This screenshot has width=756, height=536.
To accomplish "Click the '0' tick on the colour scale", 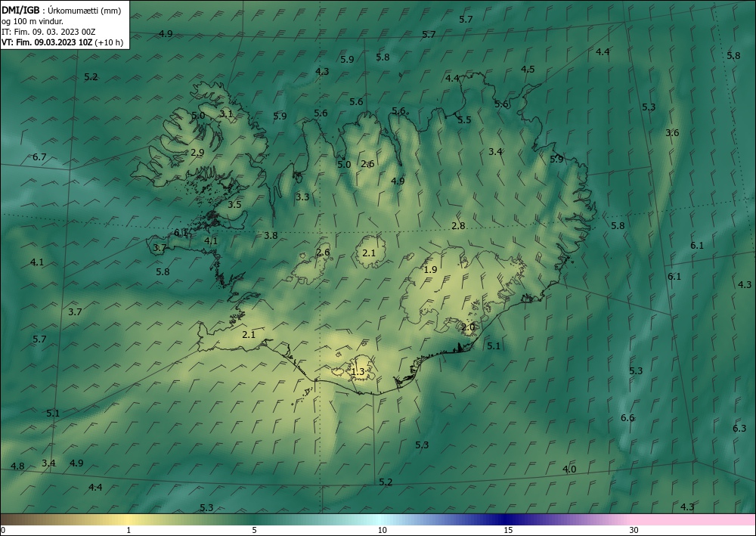I will coord(3,531).
